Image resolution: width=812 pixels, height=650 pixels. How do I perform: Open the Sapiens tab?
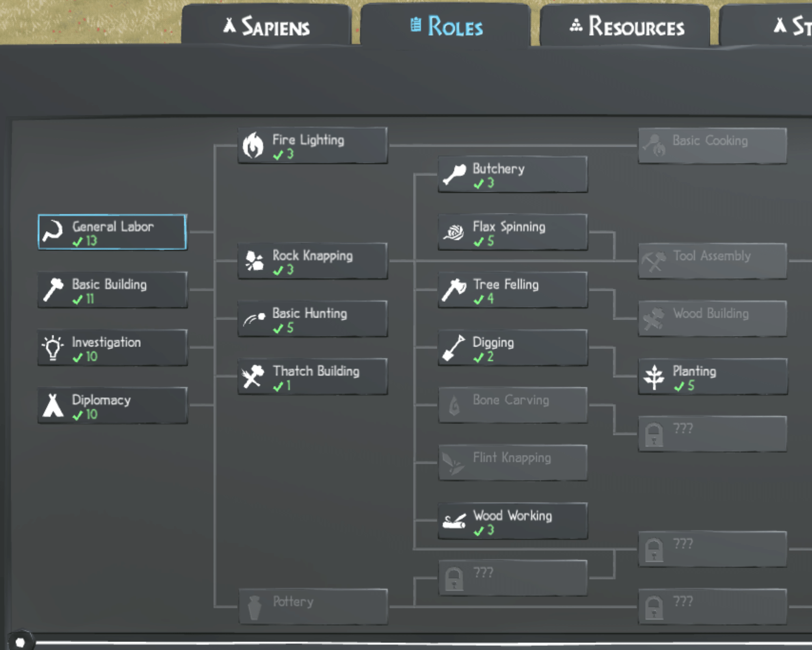[266, 25]
